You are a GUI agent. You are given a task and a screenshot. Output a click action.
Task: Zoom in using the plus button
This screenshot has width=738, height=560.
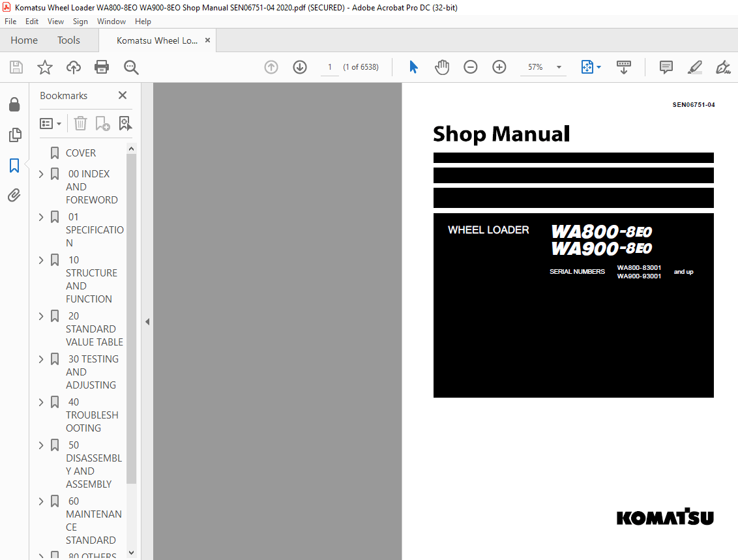tap(499, 66)
